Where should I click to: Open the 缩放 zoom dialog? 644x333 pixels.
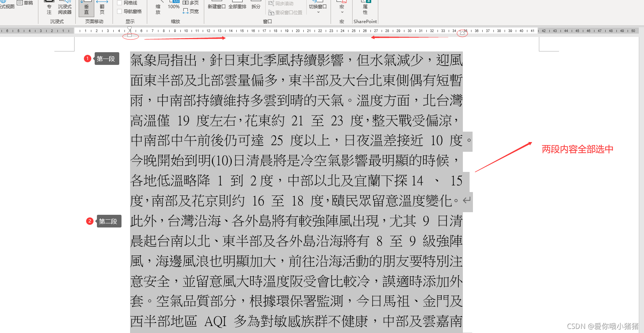coord(158,7)
